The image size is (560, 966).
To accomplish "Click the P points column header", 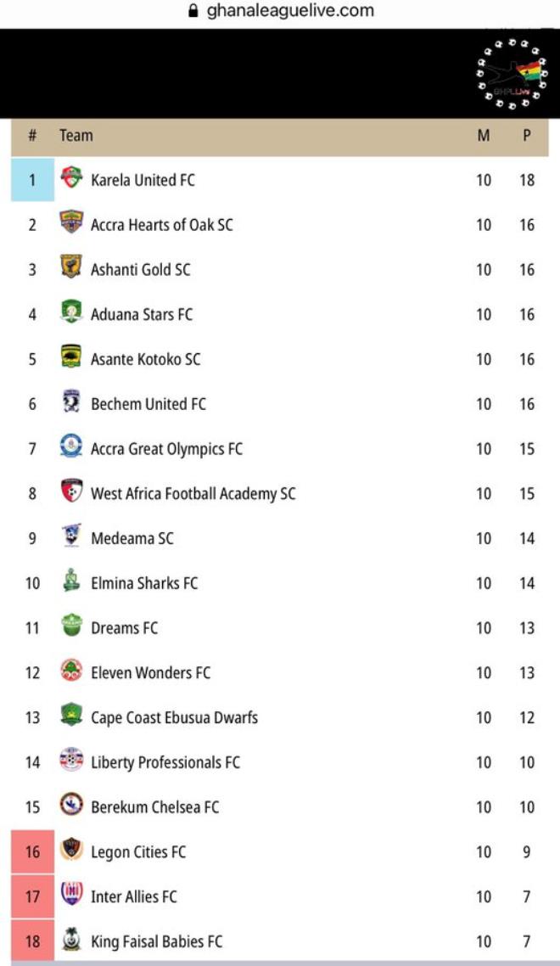I will pyautogui.click(x=527, y=136).
